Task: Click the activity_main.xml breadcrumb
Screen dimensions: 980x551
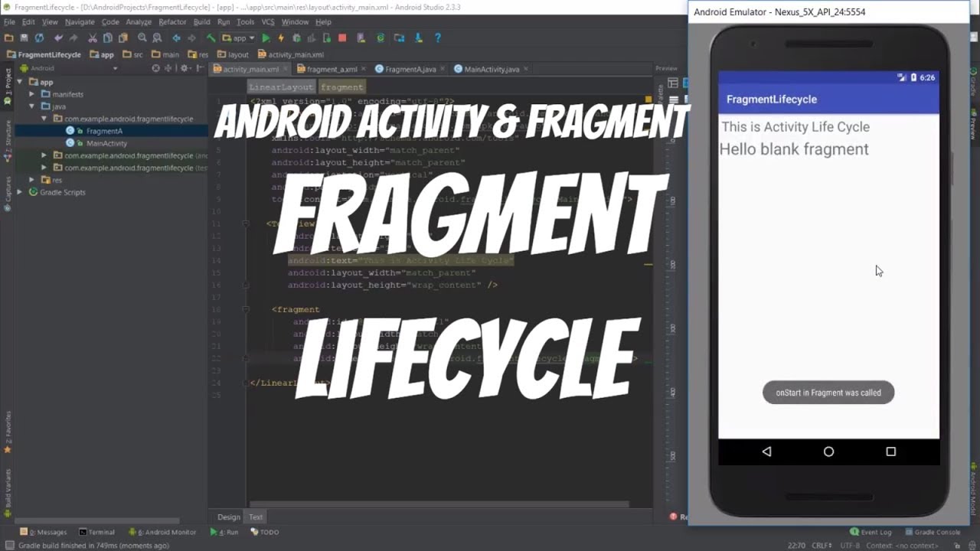Action: tap(291, 54)
